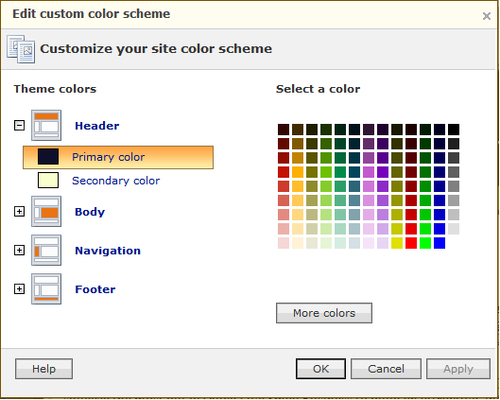Click the pale yellow Secondary color swatch
500x400 pixels.
coord(48,180)
